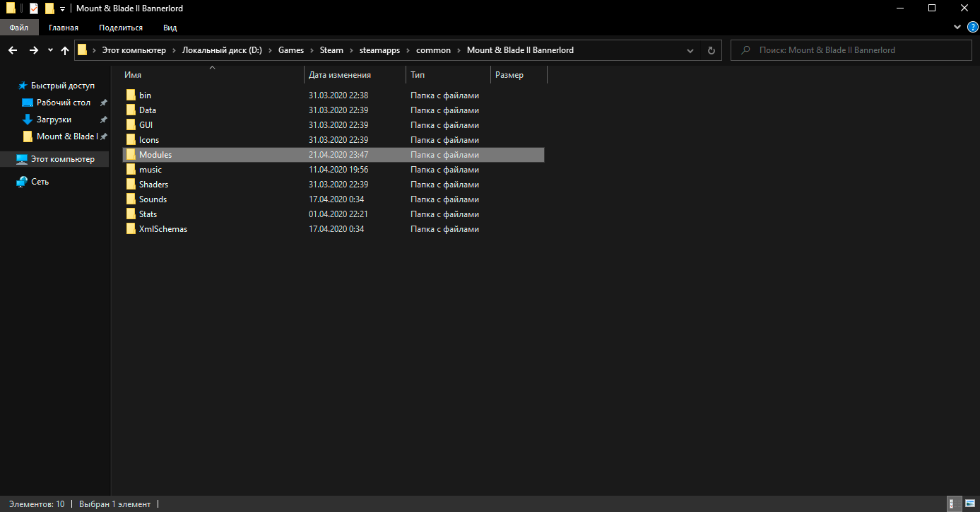
Task: Open the recent locations dropdown
Action: point(50,50)
